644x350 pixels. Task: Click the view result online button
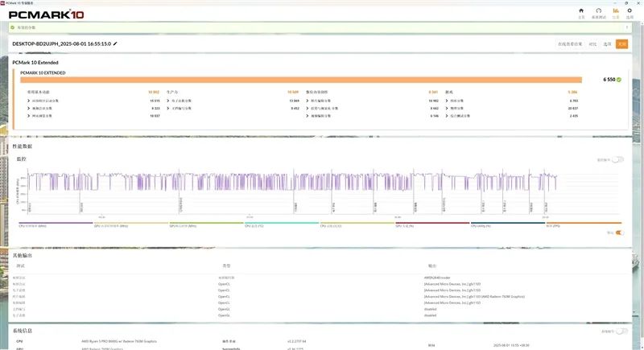click(570, 44)
